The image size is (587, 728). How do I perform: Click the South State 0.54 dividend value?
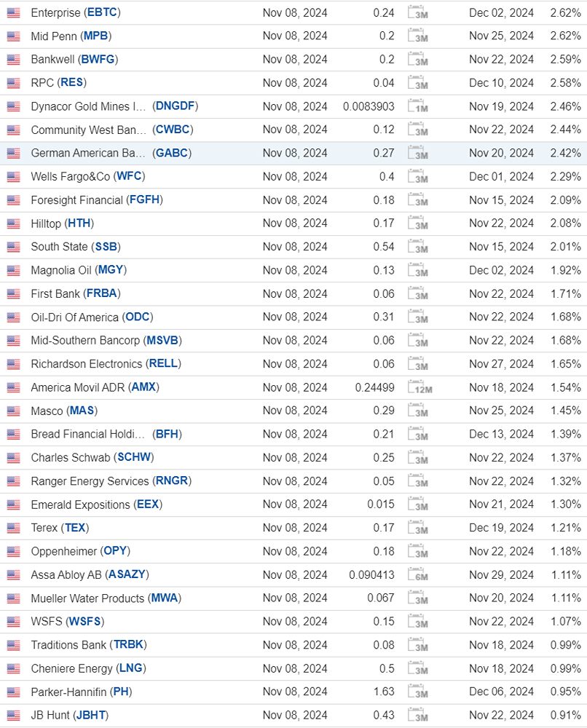click(x=384, y=247)
